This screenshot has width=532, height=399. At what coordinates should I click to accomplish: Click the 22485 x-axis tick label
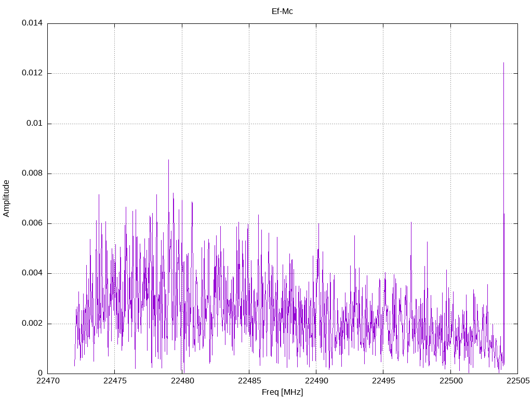pyautogui.click(x=249, y=381)
